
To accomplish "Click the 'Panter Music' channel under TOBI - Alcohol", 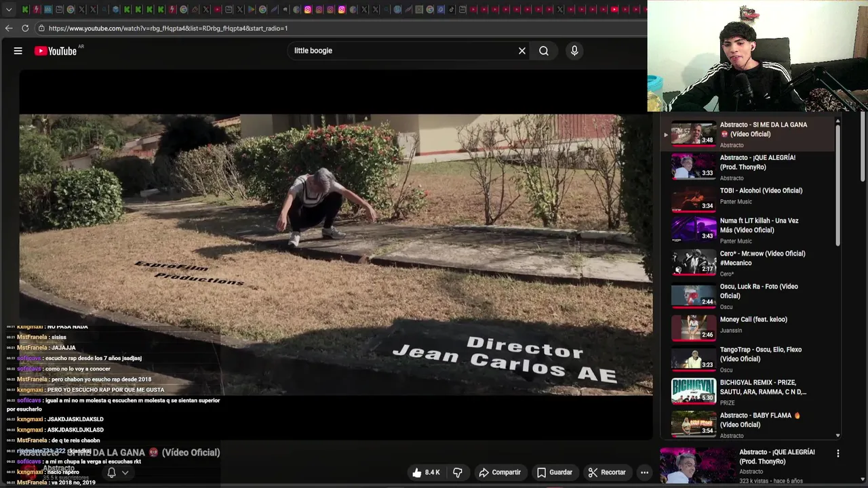I will point(736,202).
